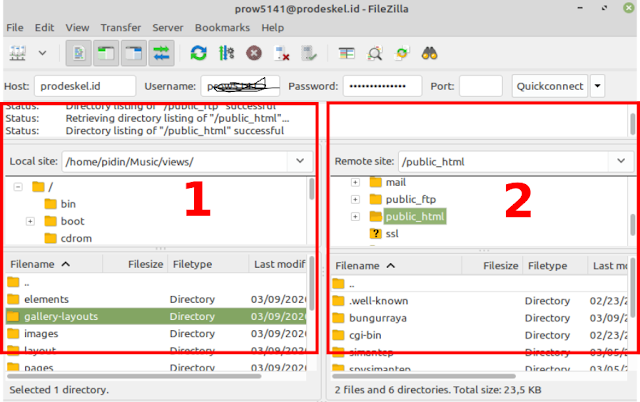This screenshot has height=402, width=640.
Task: Sort local files by Filename column
Action: [x=53, y=264]
